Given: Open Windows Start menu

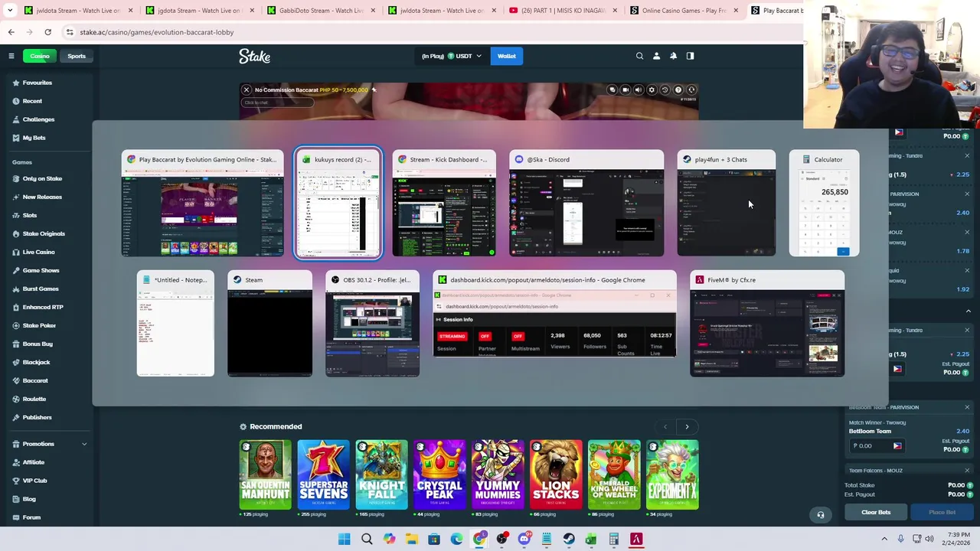Looking at the screenshot, I should point(345,540).
